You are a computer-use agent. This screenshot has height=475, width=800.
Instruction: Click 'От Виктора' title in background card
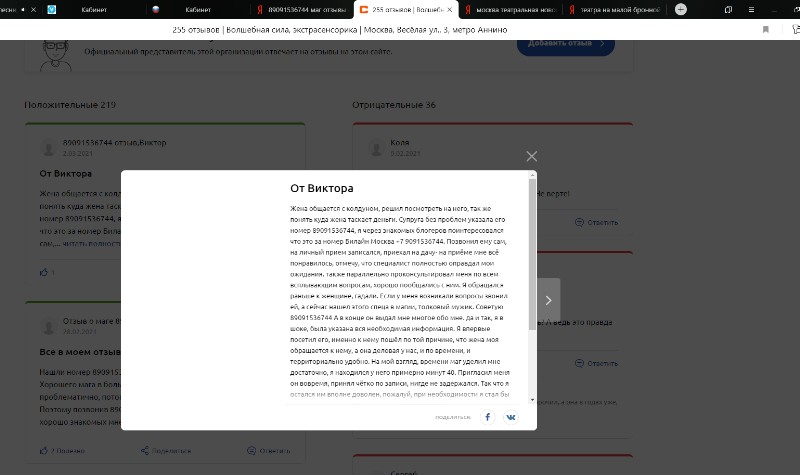[66, 173]
